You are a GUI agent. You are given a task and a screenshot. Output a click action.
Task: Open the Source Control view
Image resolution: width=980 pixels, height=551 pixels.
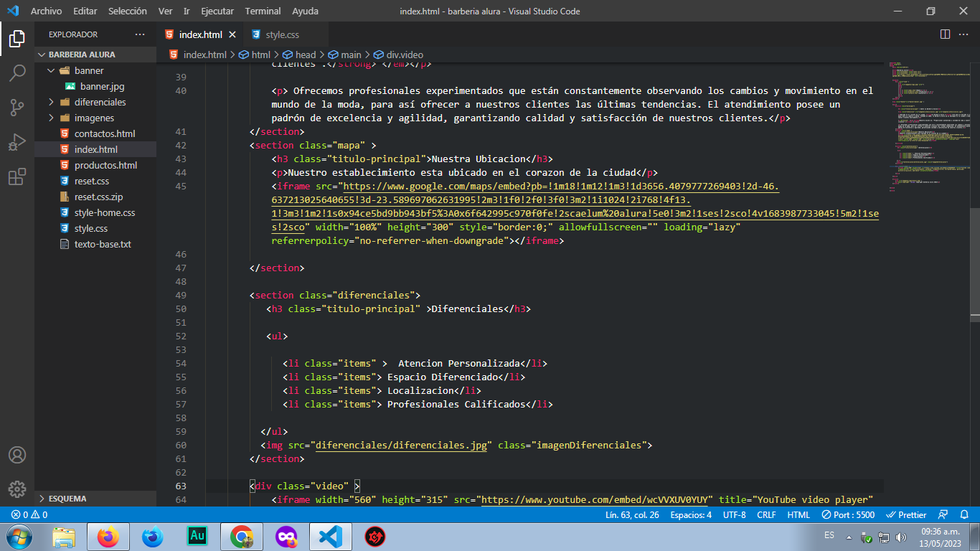(x=17, y=108)
